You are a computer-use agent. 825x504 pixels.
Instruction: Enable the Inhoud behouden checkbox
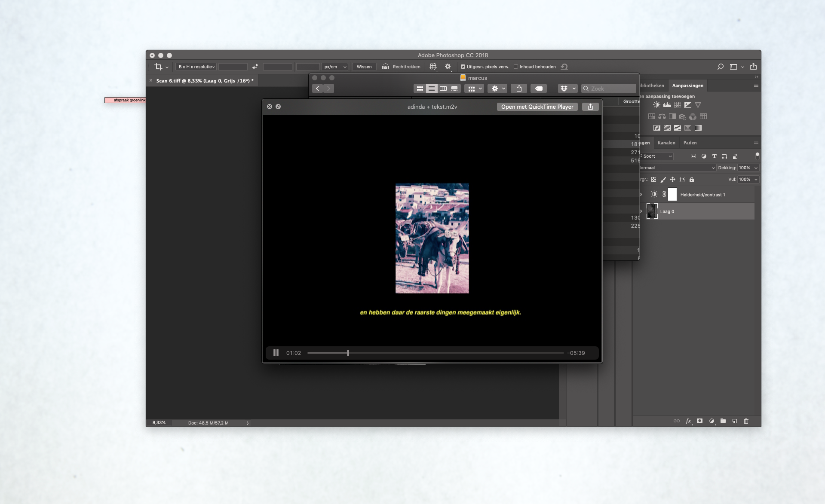516,67
